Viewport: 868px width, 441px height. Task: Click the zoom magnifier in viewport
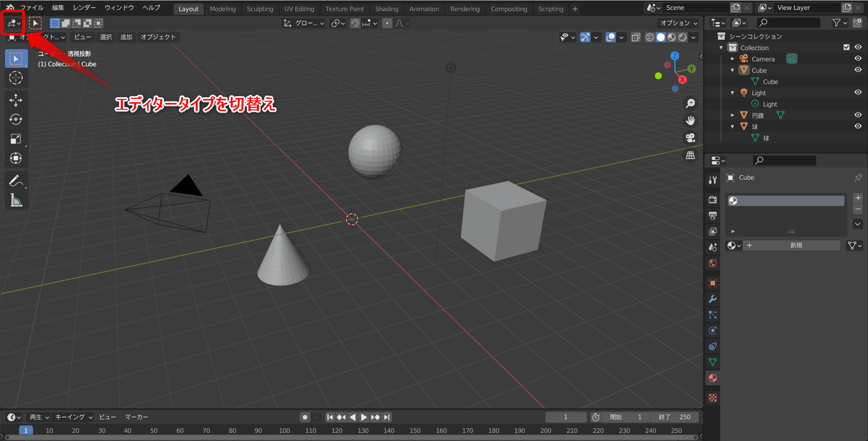tap(690, 104)
